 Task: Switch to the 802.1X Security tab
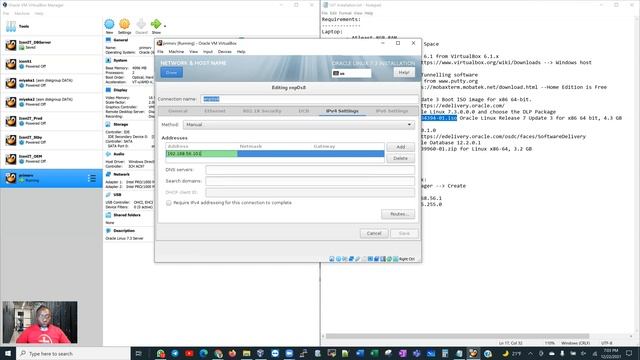[262, 111]
